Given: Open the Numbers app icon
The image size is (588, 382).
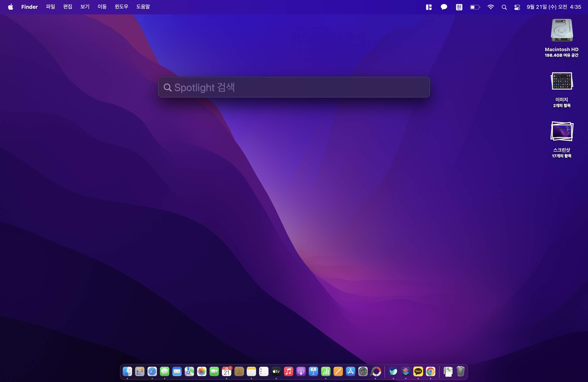Looking at the screenshot, I should 326,371.
